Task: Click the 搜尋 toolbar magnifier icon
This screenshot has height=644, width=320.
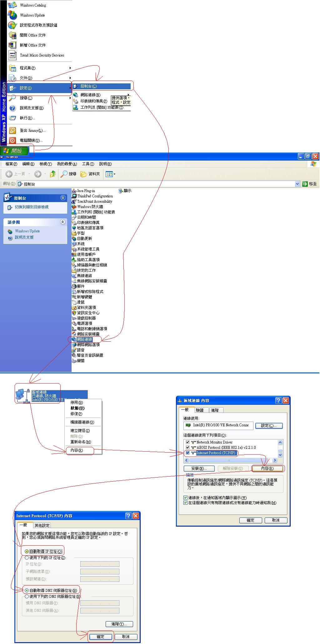Action: [x=64, y=174]
